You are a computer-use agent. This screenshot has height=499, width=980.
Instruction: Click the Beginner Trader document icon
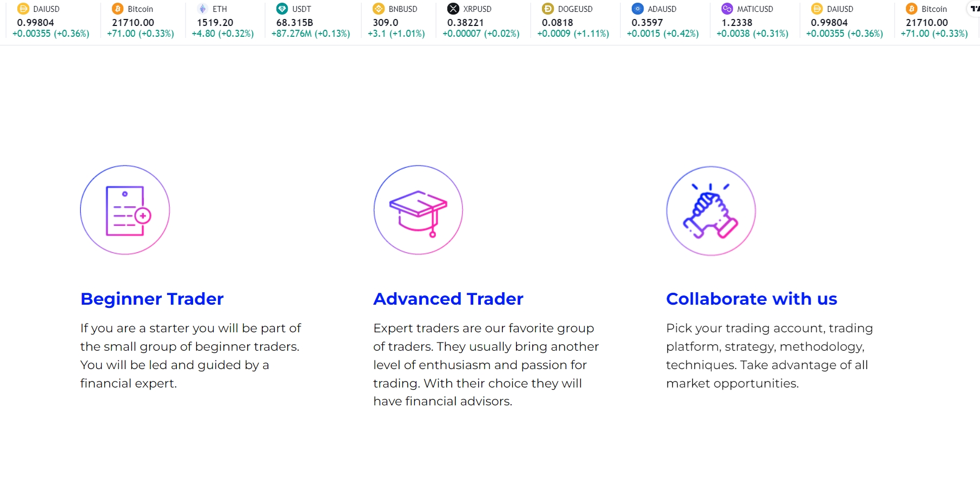coord(125,210)
